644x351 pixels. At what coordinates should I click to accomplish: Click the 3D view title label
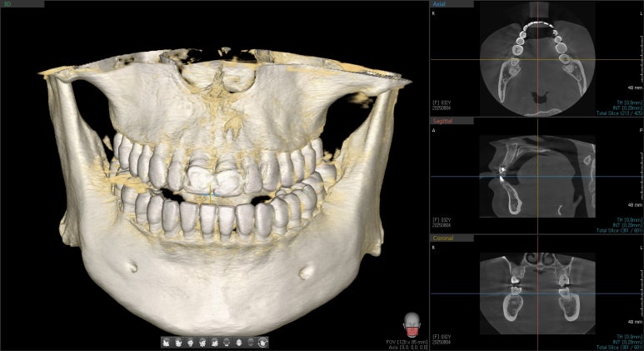8,4
